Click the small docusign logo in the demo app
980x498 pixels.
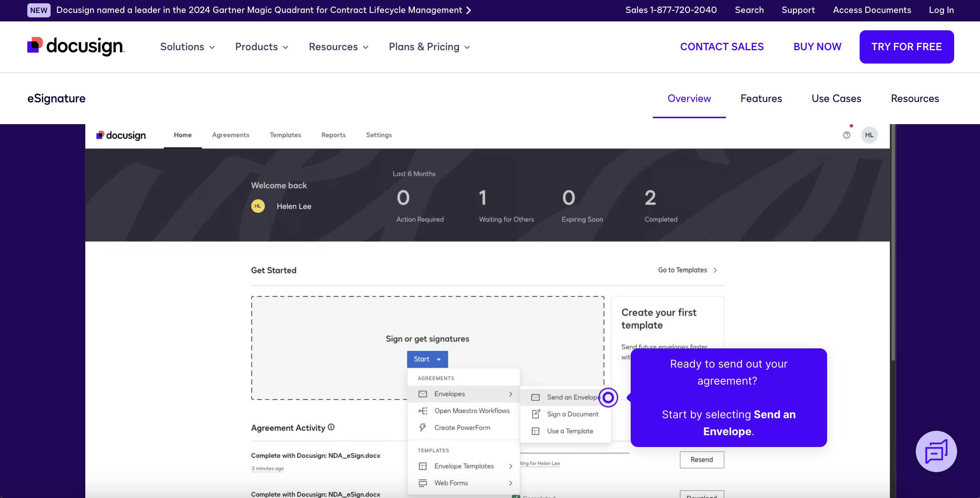[x=121, y=135]
